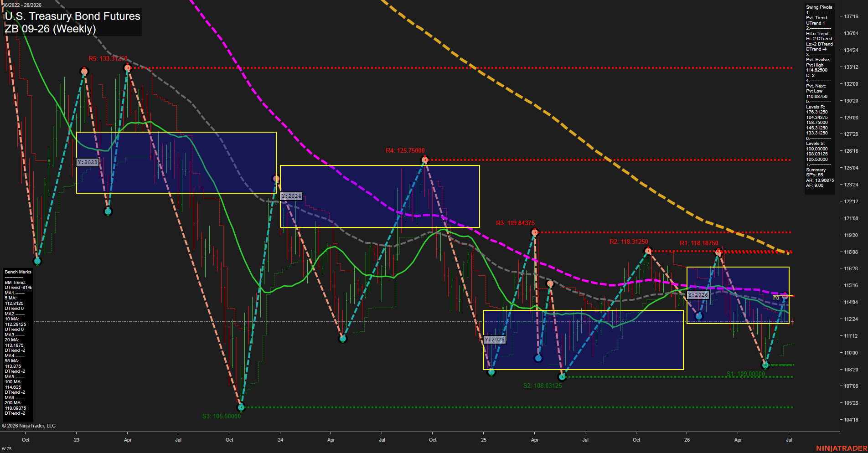Select the swing low pivot beside Y:2025 tag

[x=491, y=372]
